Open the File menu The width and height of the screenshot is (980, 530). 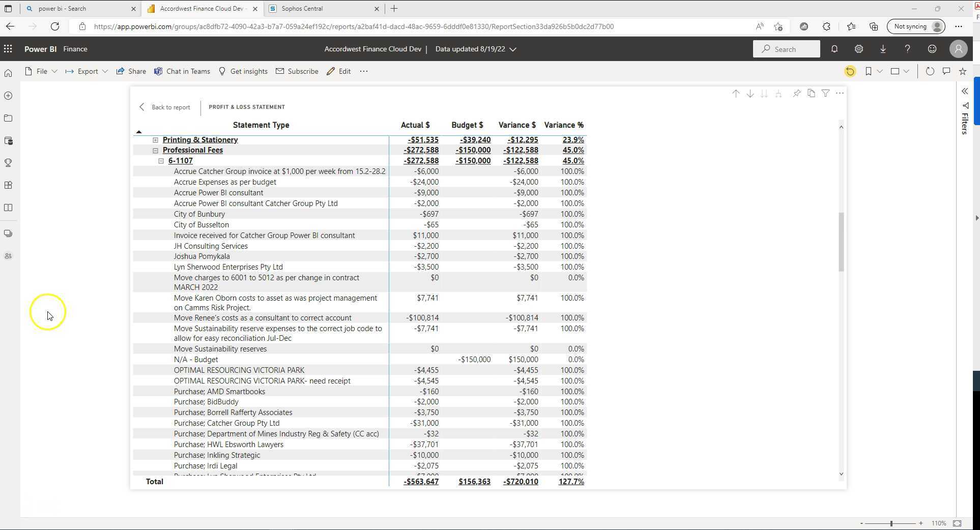(41, 71)
